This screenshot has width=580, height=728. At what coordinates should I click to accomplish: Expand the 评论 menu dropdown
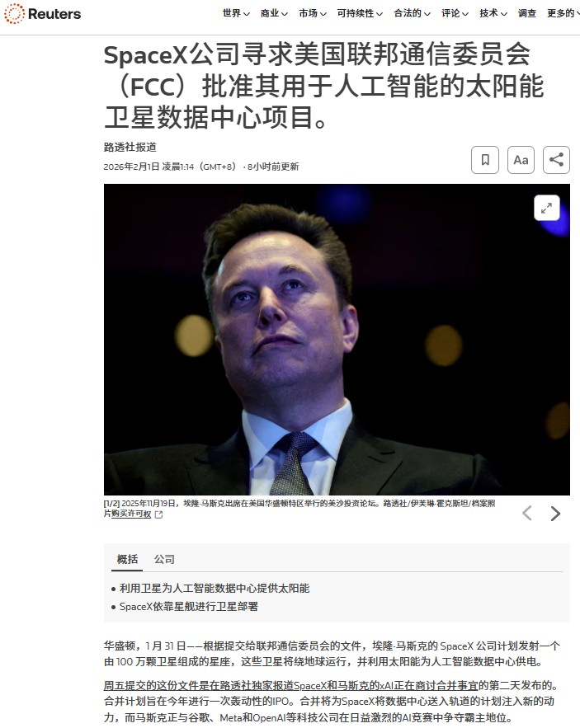tap(455, 13)
